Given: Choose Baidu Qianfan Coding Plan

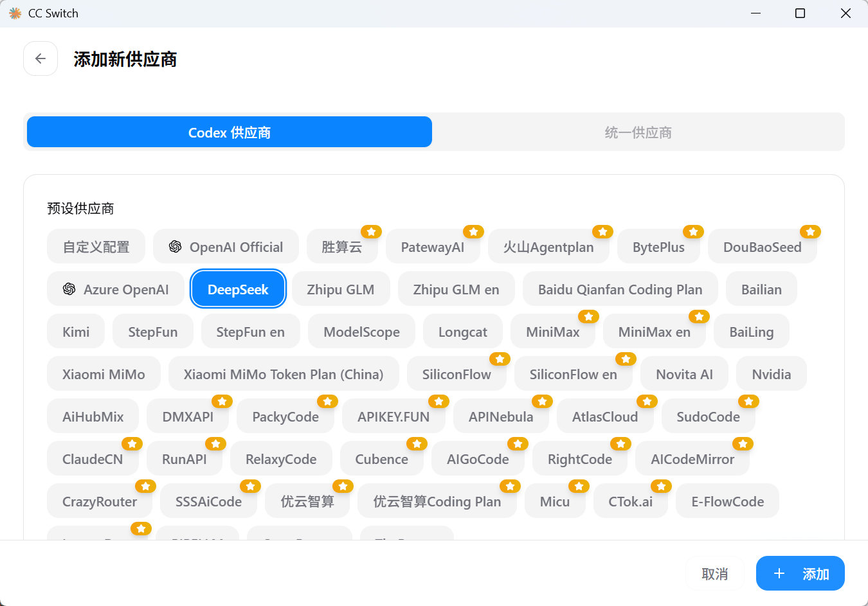Looking at the screenshot, I should [620, 289].
